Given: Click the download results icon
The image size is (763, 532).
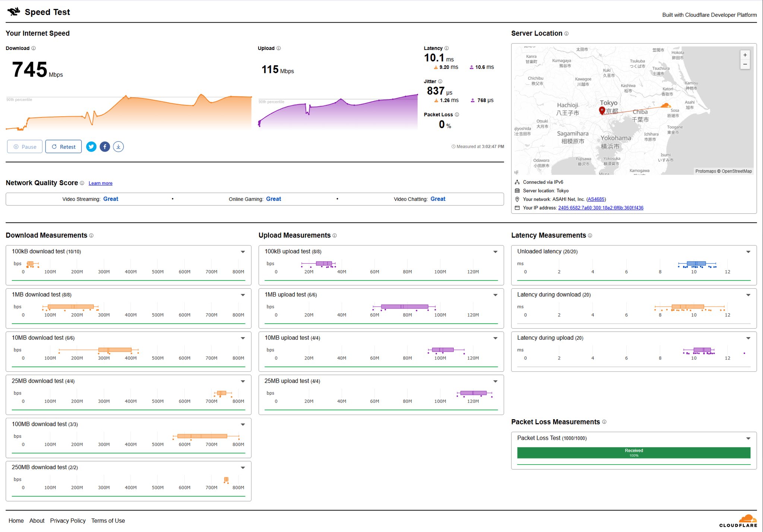Looking at the screenshot, I should tap(118, 147).
